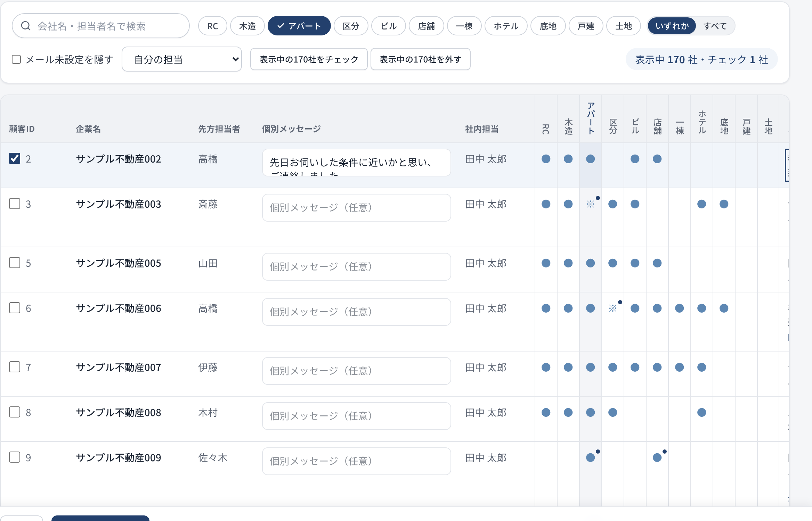Viewport: 812px width, 521px height.
Task: Select the ビル filter chip
Action: 389,26
